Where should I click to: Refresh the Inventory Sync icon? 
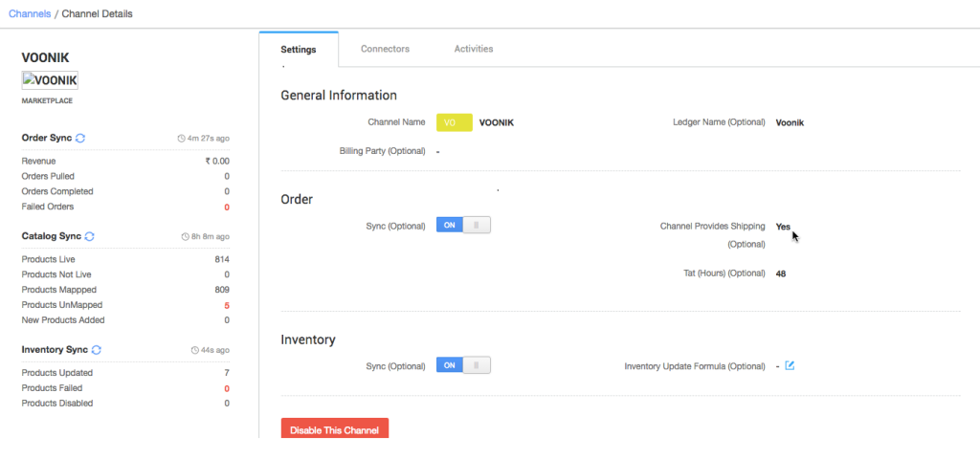pos(97,350)
